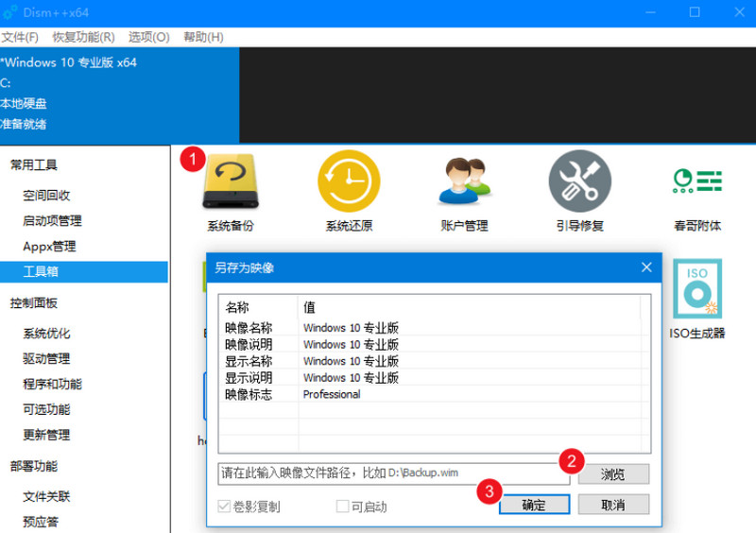Maximize the Dism++ window
The image size is (756, 533).
coord(695,12)
